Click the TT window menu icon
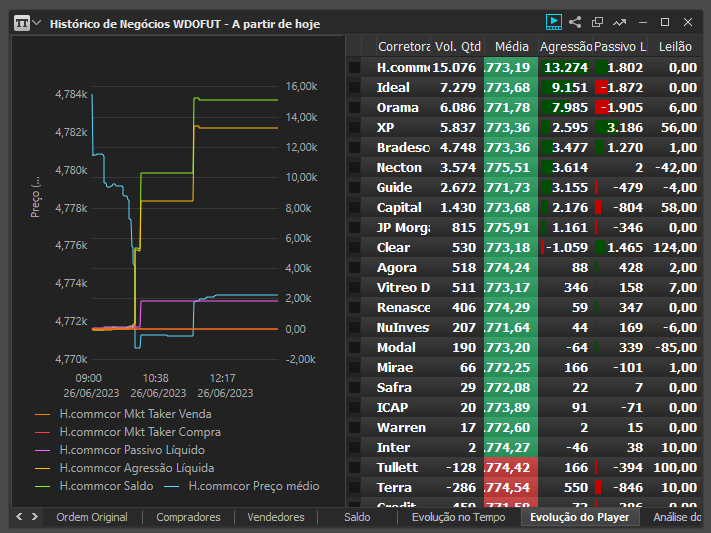Viewport: 711px width, 533px height. coord(22,23)
